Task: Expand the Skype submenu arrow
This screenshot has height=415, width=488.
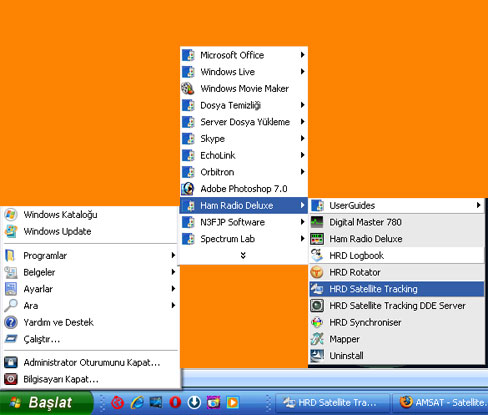Action: (302, 138)
